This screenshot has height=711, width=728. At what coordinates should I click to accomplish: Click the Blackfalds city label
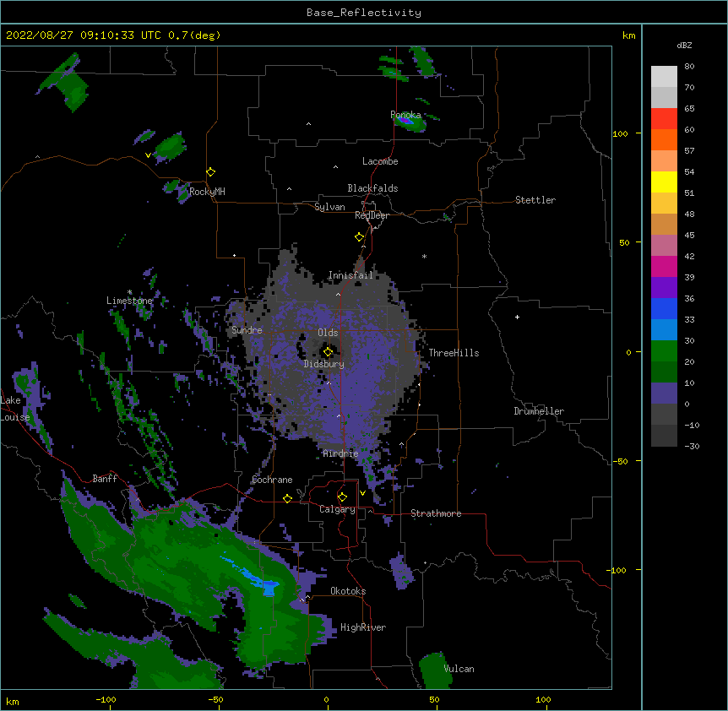tap(372, 188)
